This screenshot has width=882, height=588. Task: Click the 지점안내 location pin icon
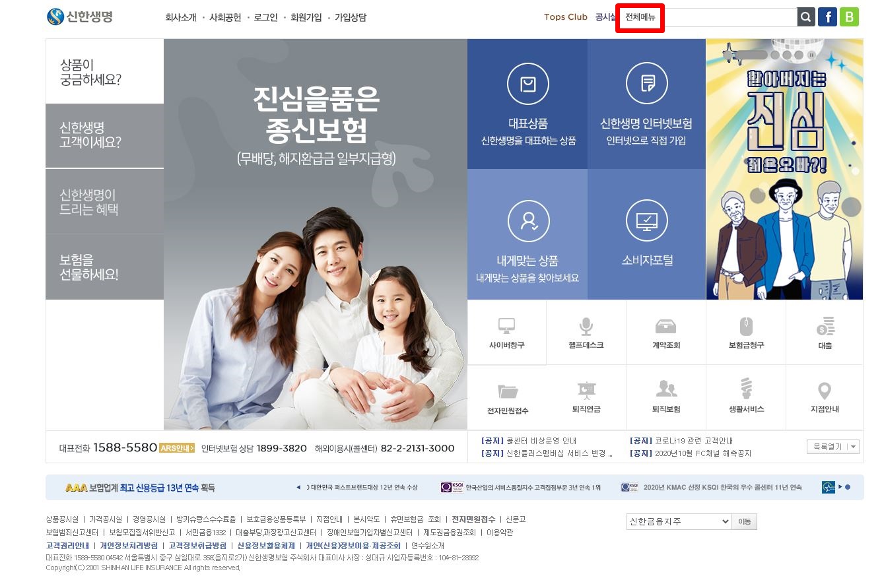coord(825,391)
